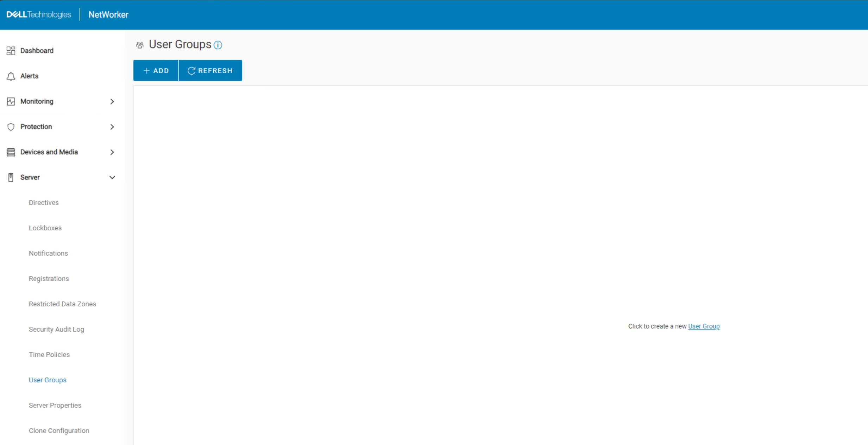Expand the Protection section

tap(112, 127)
